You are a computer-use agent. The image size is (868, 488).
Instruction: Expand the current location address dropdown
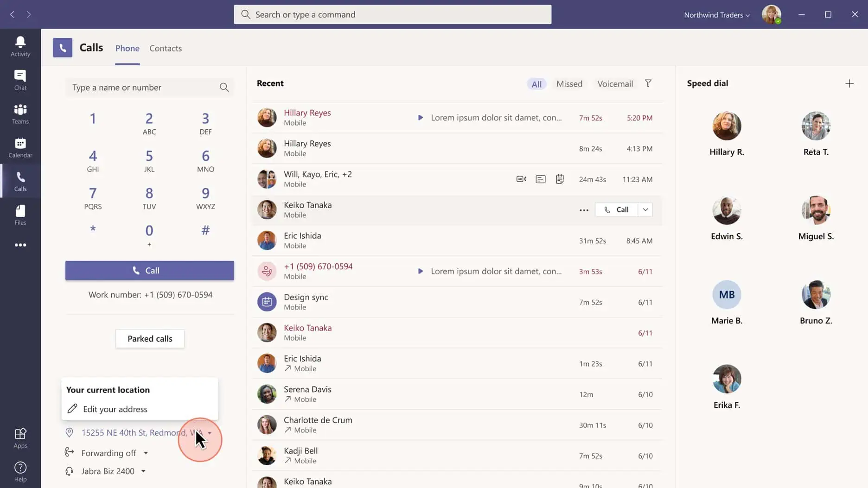210,433
